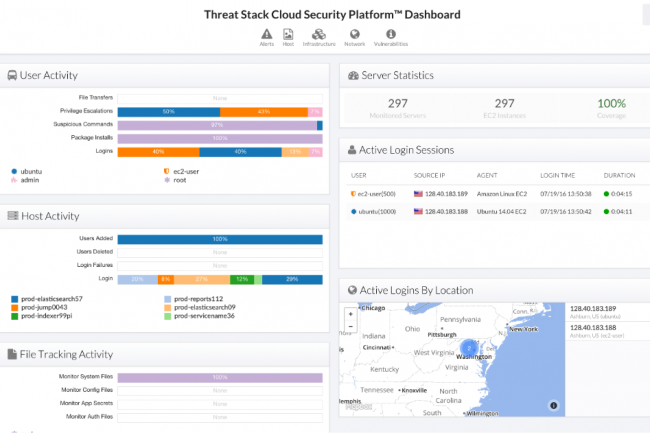650x433 pixels.
Task: Click the 50% blue Privilege Escalations segment
Action: (169, 112)
